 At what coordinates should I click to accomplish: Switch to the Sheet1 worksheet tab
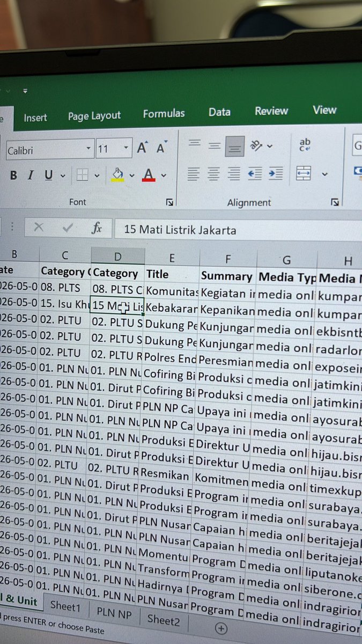[65, 605]
